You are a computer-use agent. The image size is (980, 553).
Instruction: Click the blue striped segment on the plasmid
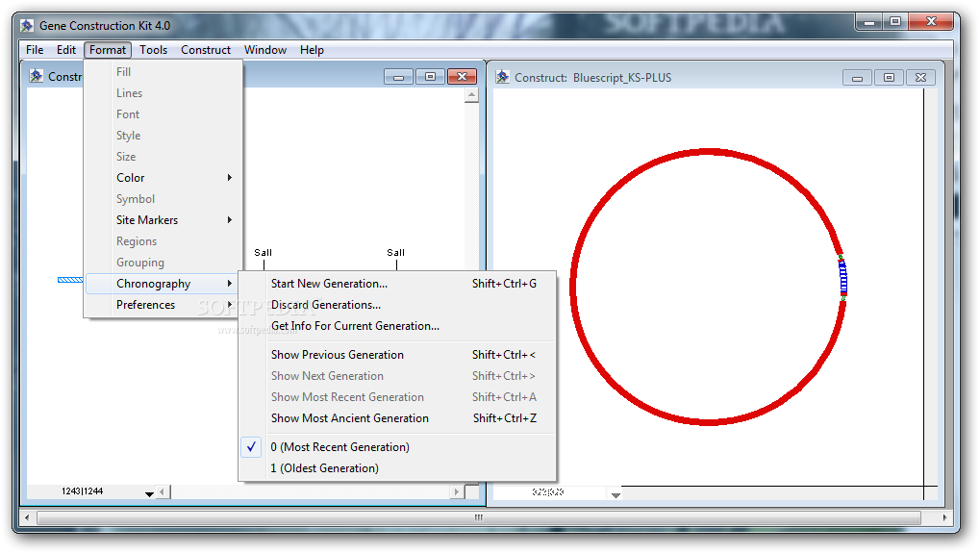pyautogui.click(x=843, y=277)
